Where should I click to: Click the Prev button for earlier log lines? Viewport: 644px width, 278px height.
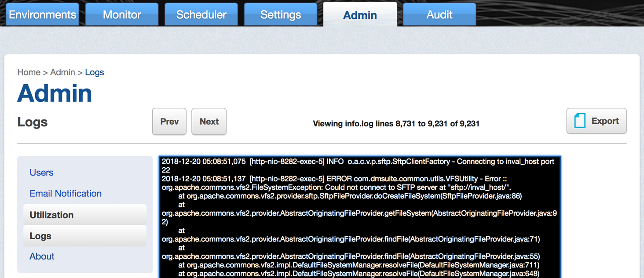click(169, 121)
